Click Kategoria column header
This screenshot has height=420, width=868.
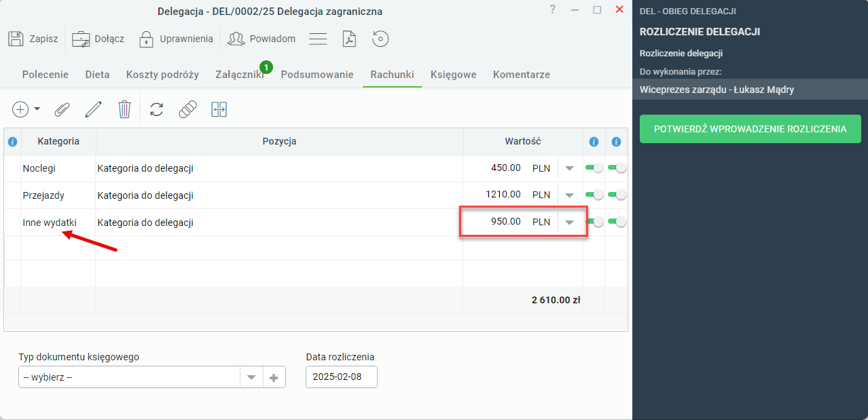click(x=58, y=142)
